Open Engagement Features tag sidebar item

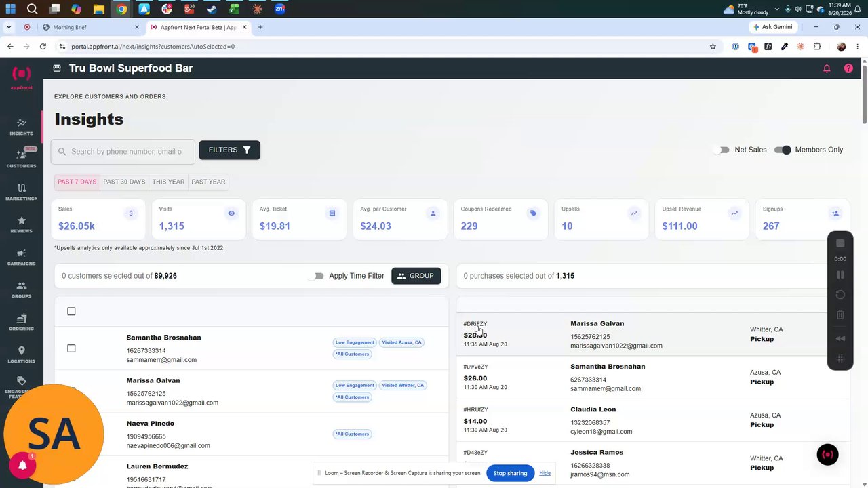(21, 387)
